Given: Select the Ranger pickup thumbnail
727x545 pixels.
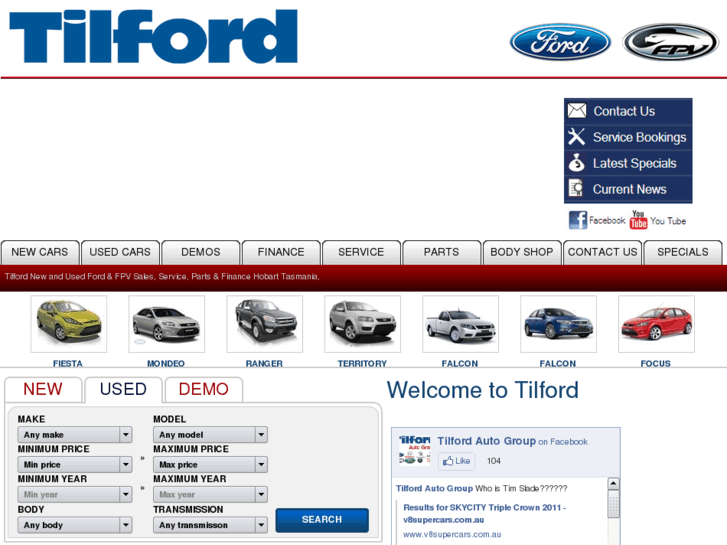Looking at the screenshot, I should [265, 324].
